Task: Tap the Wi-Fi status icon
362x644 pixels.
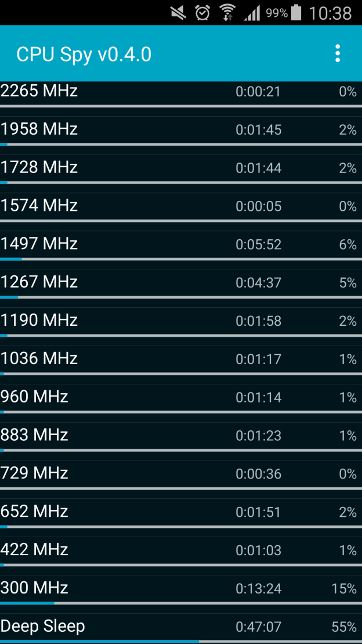Action: (x=227, y=13)
